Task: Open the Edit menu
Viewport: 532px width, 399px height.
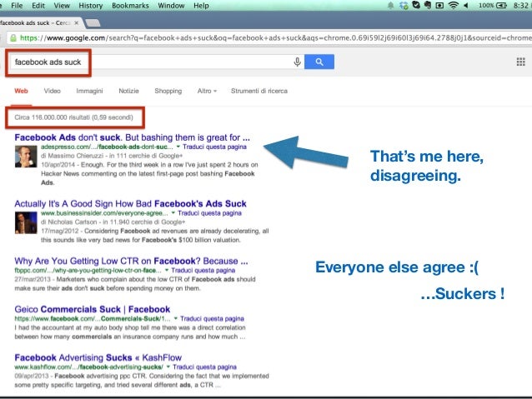Action: pos(38,6)
